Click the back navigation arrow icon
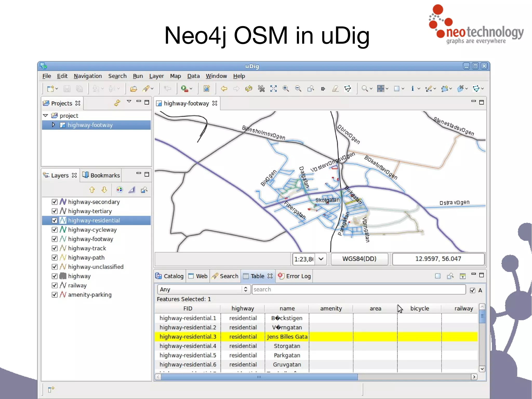 (x=224, y=89)
